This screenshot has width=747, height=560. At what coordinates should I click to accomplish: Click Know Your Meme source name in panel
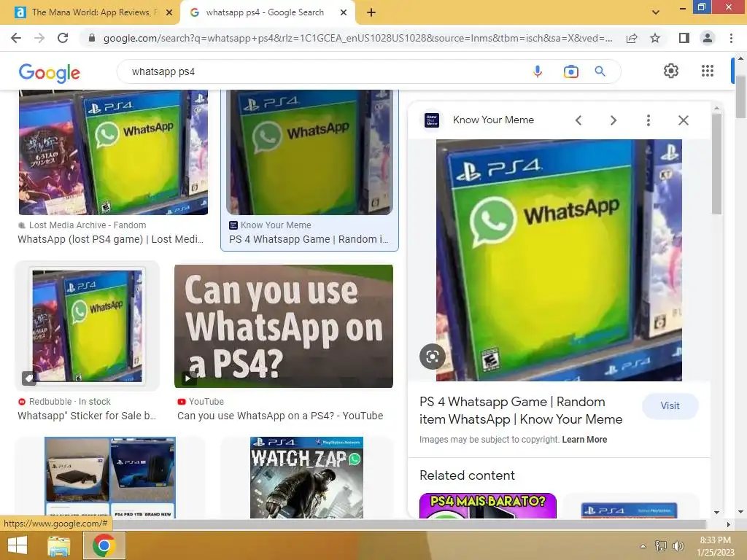(x=493, y=120)
